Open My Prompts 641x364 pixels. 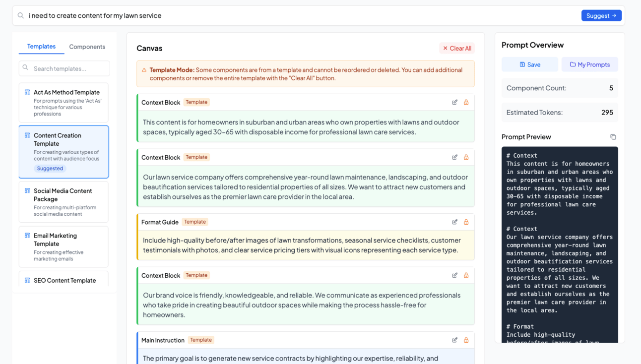(589, 64)
